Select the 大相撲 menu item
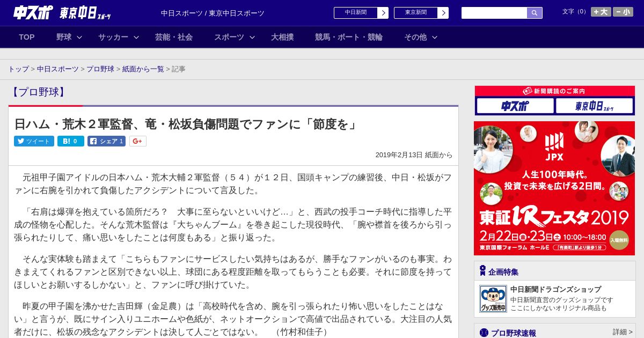This screenshot has height=338, width=644. click(x=282, y=37)
